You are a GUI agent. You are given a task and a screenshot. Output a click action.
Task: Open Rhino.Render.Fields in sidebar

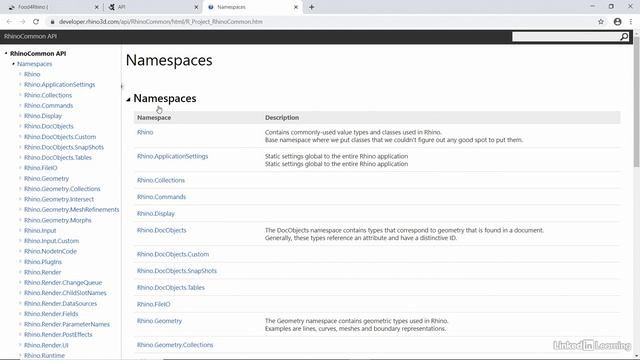point(51,313)
